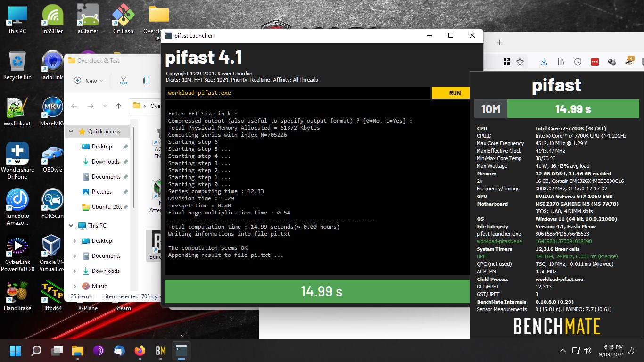Open HandBrake desktop shortcut
The width and height of the screenshot is (644, 362).
coord(17,296)
